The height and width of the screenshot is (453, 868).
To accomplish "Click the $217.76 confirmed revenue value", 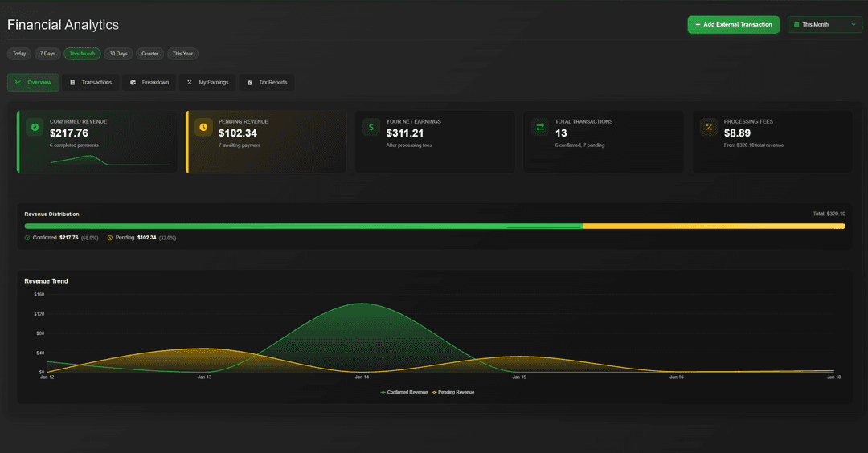I will pos(69,133).
